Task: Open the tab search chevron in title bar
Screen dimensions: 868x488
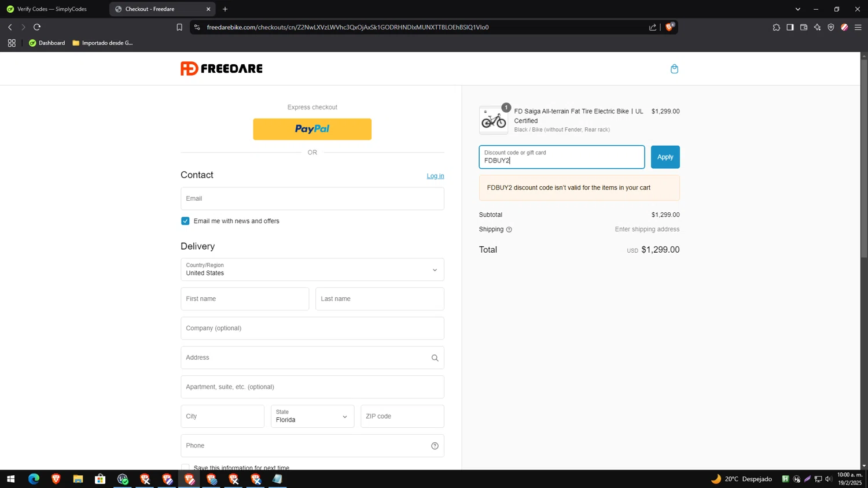Action: pos(797,9)
